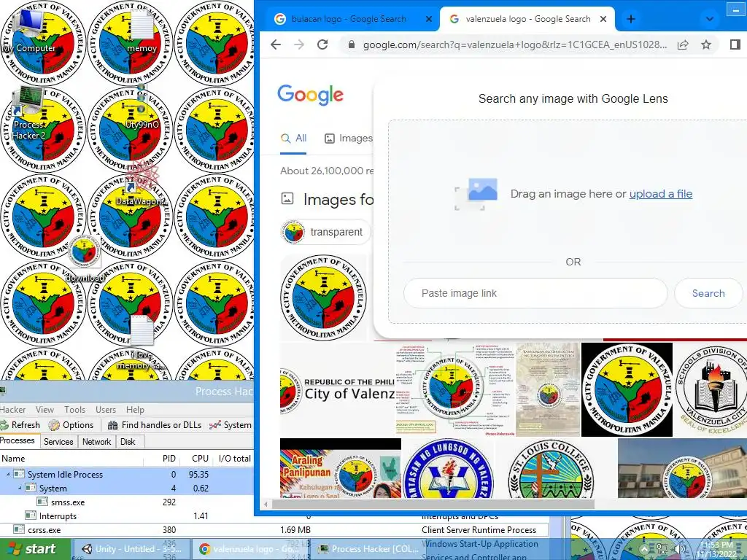
Task: Toggle the Chrome side panel icon
Action: tap(735, 44)
